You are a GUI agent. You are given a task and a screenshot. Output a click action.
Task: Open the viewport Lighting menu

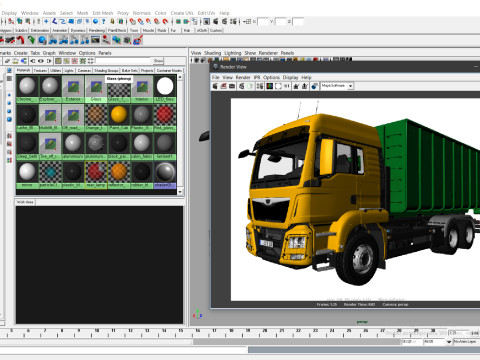pos(232,53)
